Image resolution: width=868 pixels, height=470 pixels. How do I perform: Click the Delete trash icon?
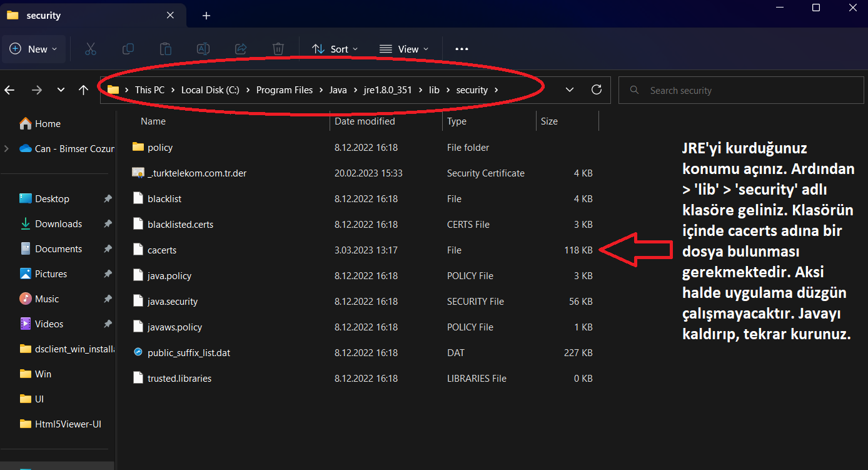(278, 49)
